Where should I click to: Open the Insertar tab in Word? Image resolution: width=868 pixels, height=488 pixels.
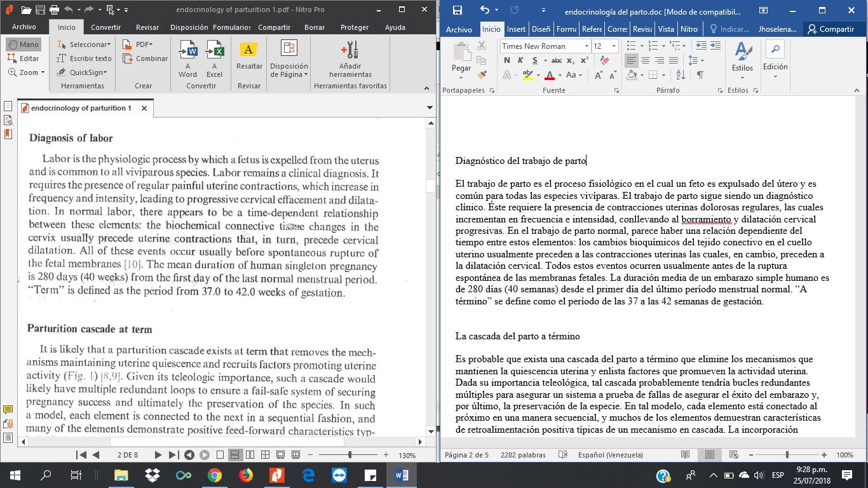[516, 29]
